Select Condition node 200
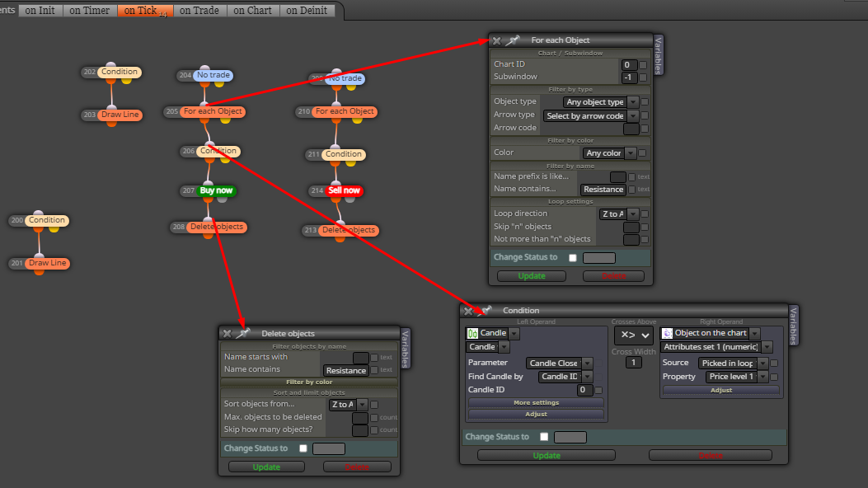This screenshot has height=488, width=868. [x=46, y=220]
